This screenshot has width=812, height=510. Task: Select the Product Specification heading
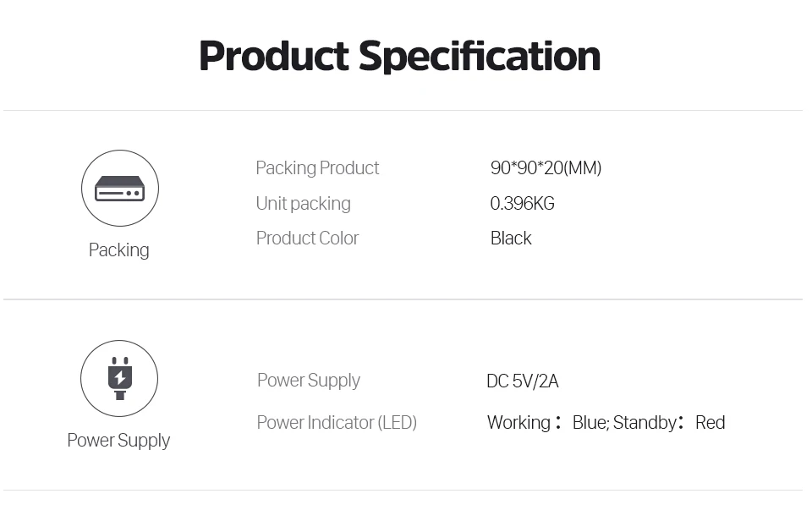[x=399, y=56]
